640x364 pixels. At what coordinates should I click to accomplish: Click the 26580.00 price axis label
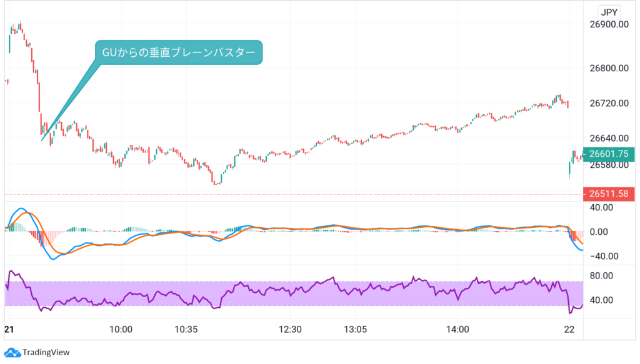tap(608, 165)
